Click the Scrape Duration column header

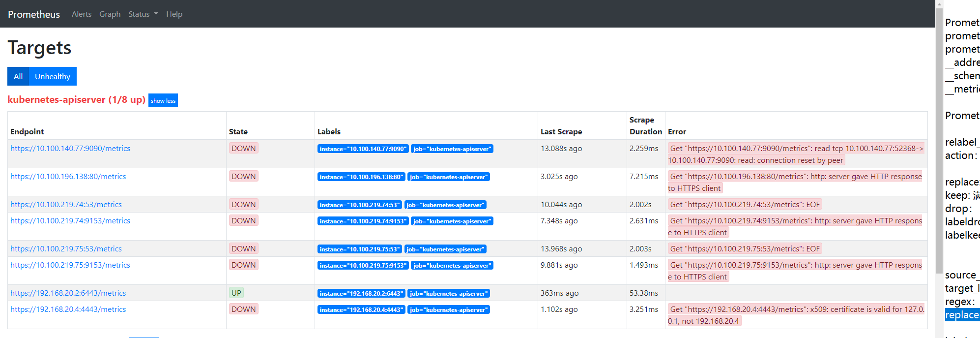[x=646, y=126]
